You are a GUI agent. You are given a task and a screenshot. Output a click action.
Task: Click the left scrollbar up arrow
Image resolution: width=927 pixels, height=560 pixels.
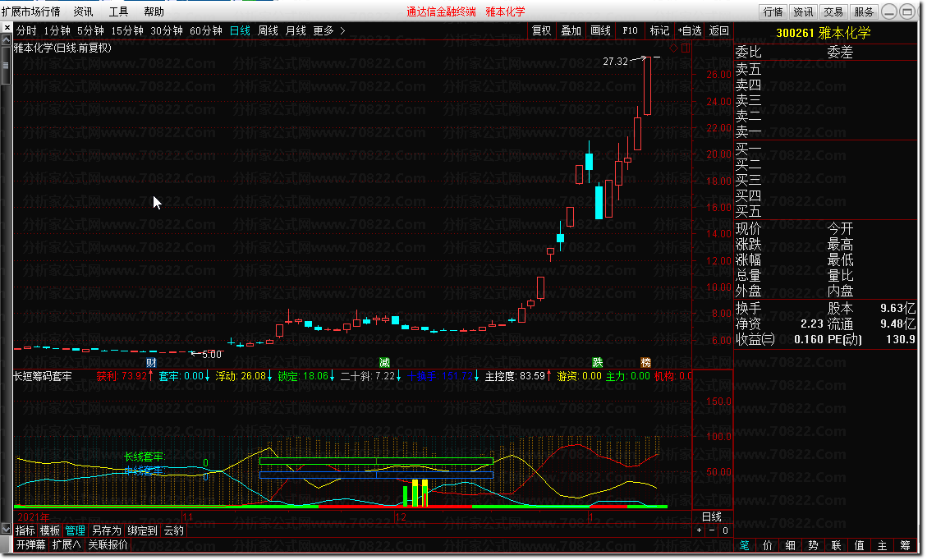pyautogui.click(x=6, y=39)
